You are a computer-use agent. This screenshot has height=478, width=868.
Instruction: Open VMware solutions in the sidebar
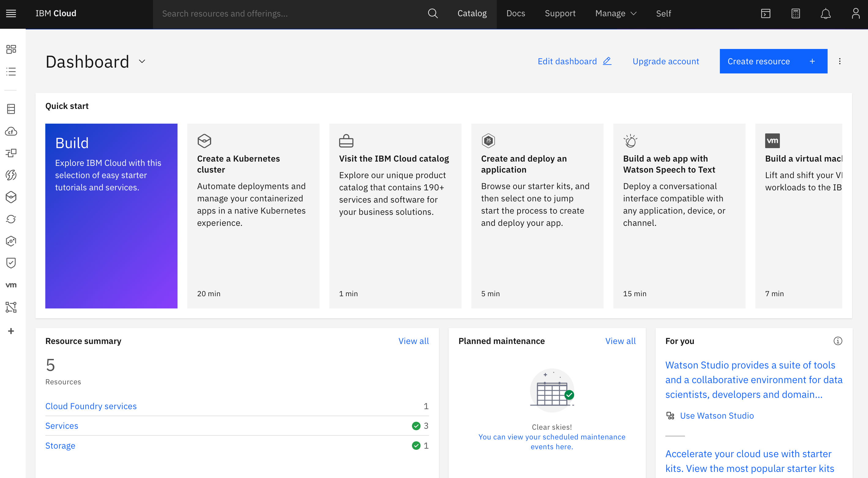coord(11,285)
